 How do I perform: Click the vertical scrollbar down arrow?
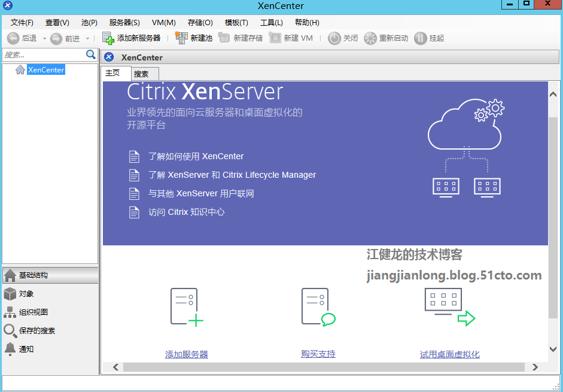point(553,348)
